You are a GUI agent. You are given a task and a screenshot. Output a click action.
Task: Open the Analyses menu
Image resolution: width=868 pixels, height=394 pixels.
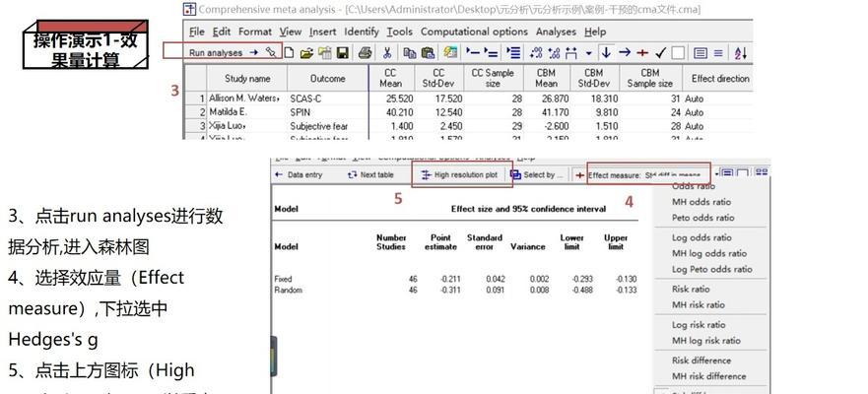[556, 32]
